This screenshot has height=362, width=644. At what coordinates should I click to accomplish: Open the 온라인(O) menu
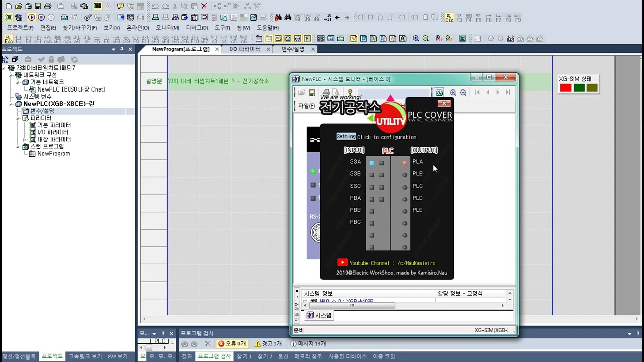click(138, 28)
